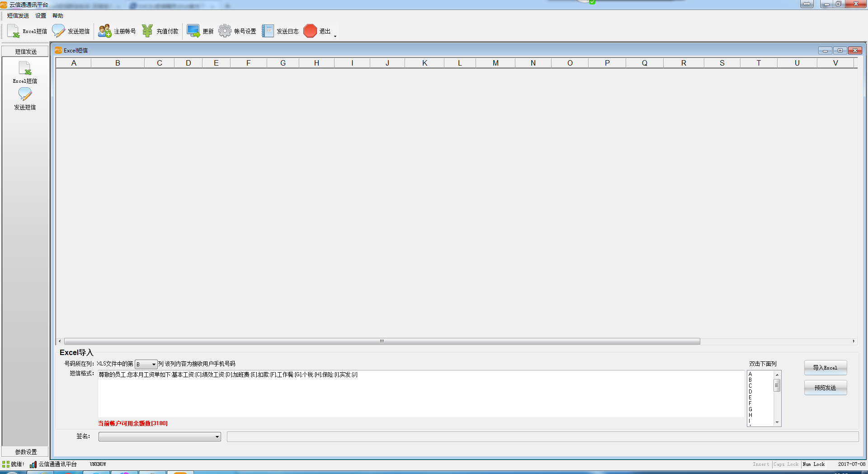Select column header V in the spreadsheet grid

[x=835, y=63]
